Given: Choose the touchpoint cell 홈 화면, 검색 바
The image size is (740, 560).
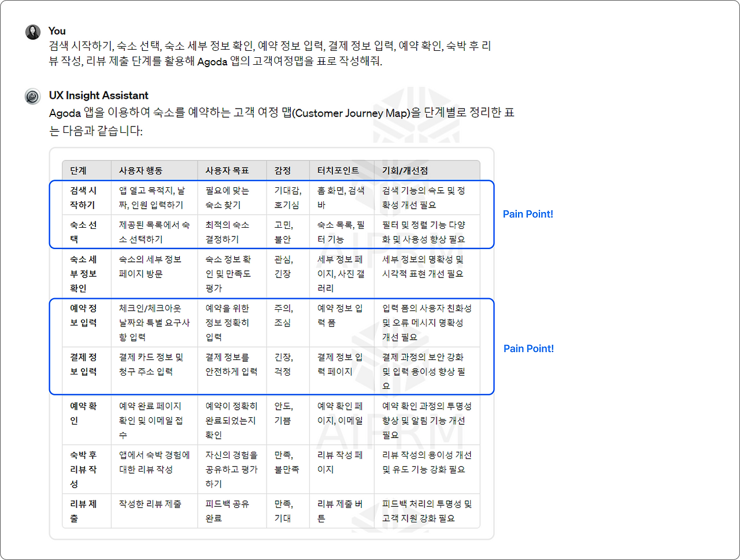Looking at the screenshot, I should point(341,198).
